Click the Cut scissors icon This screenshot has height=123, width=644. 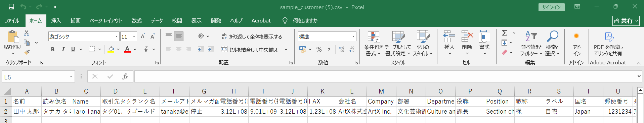pyautogui.click(x=27, y=33)
